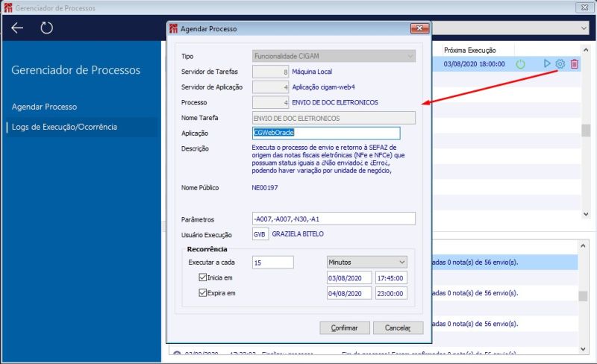Viewport: 597px width, 364px height.
Task: Close the Agendar Processo dialog
Action: coord(419,28)
